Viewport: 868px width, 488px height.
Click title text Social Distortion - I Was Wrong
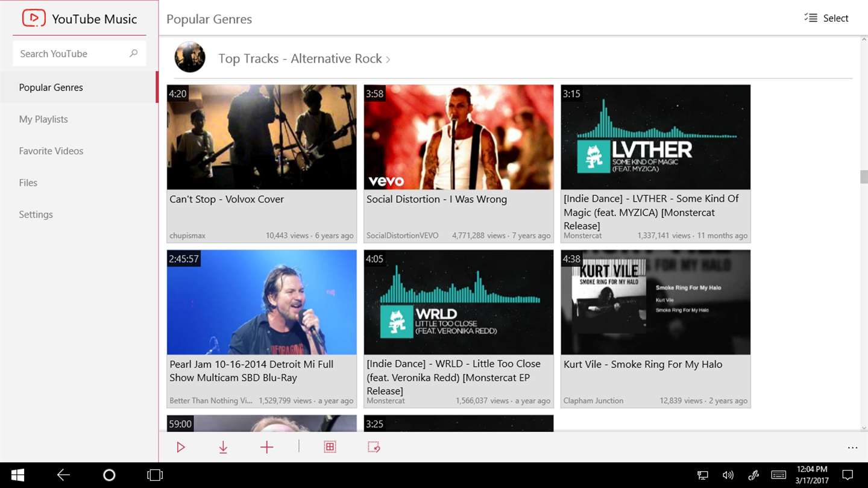(x=436, y=199)
